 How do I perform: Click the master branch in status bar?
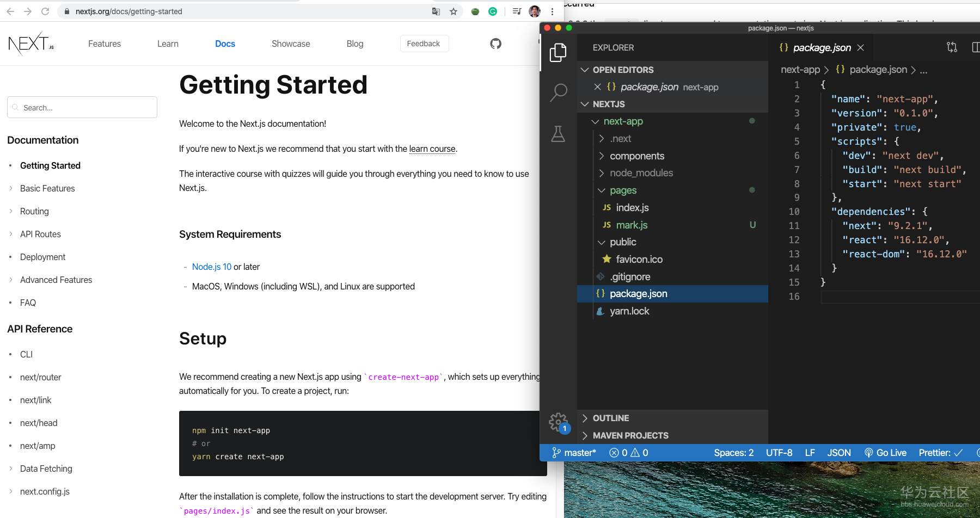(574, 453)
